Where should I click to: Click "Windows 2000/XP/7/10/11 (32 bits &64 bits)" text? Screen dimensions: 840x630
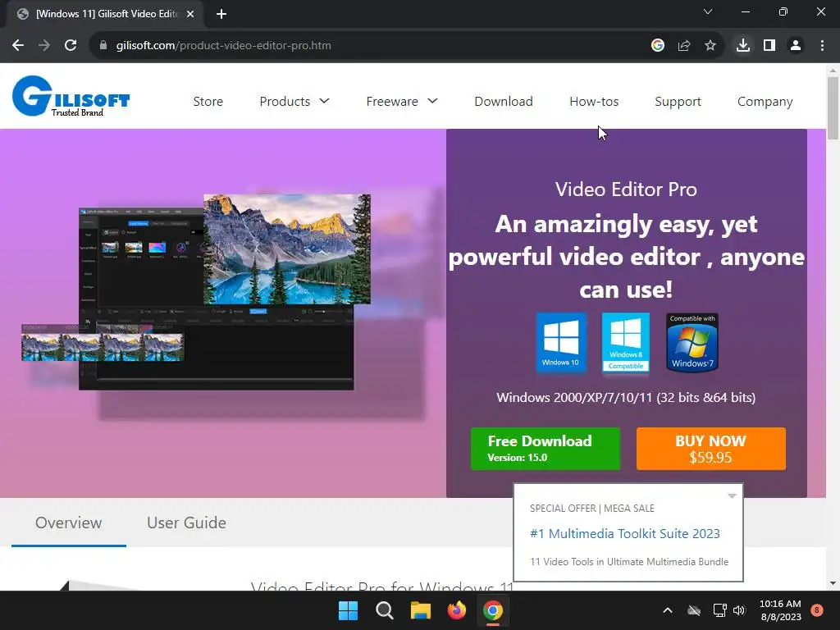(626, 398)
